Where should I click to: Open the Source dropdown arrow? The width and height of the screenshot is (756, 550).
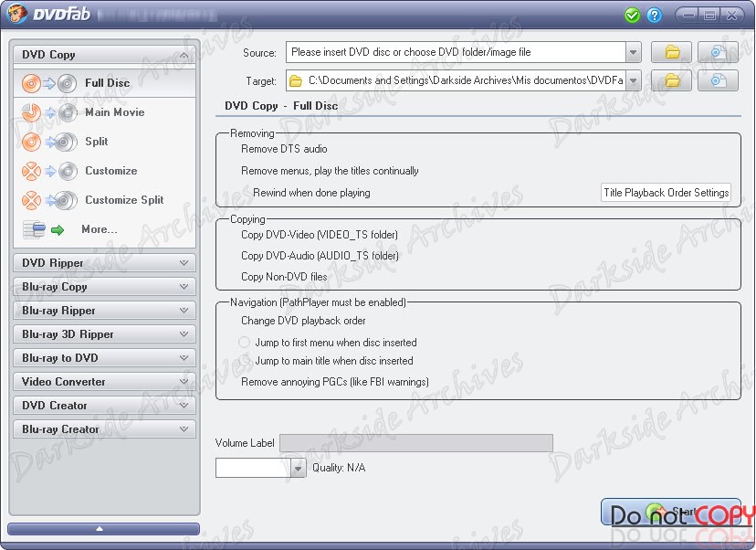[634, 52]
